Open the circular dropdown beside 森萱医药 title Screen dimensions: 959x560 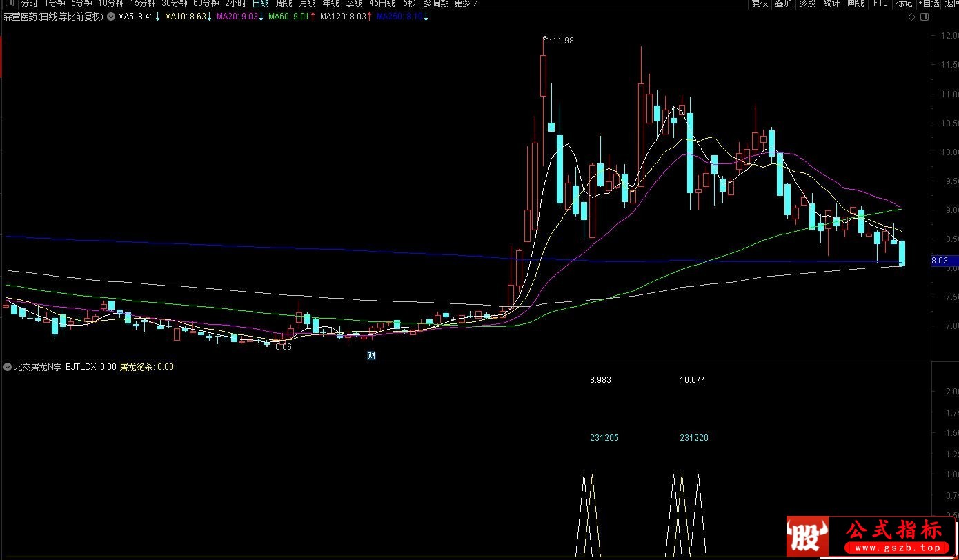tap(111, 17)
